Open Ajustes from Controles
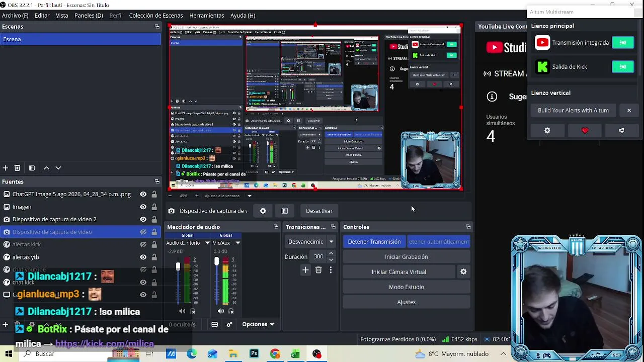644x362 pixels. point(407,302)
